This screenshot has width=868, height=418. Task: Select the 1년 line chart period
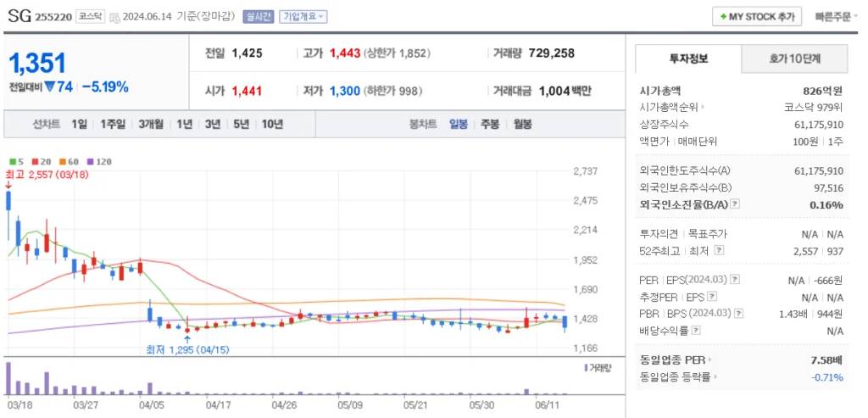(x=184, y=124)
